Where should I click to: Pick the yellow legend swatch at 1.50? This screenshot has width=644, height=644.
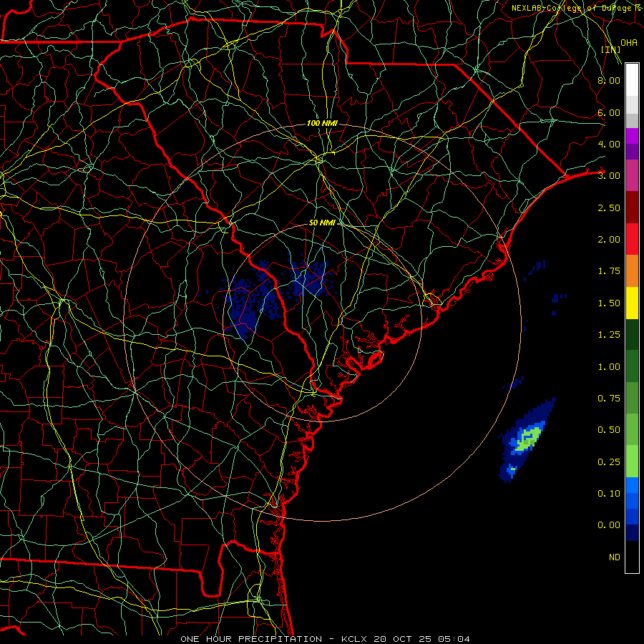(x=632, y=303)
